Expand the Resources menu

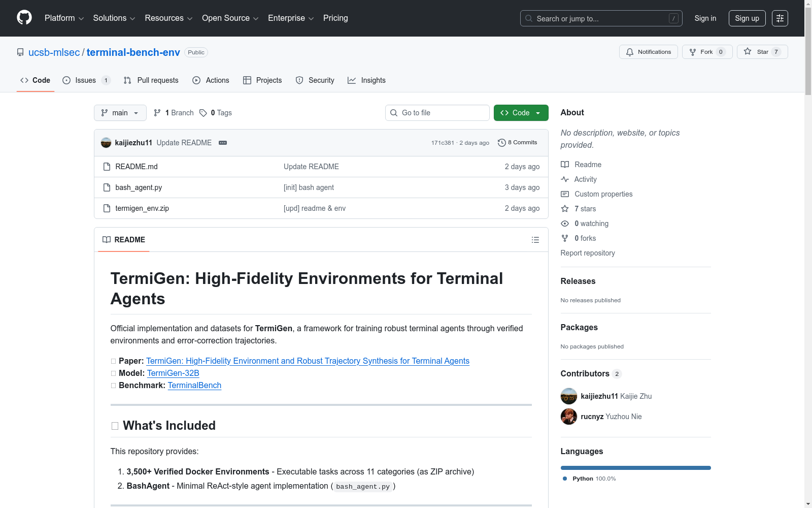[x=168, y=18]
